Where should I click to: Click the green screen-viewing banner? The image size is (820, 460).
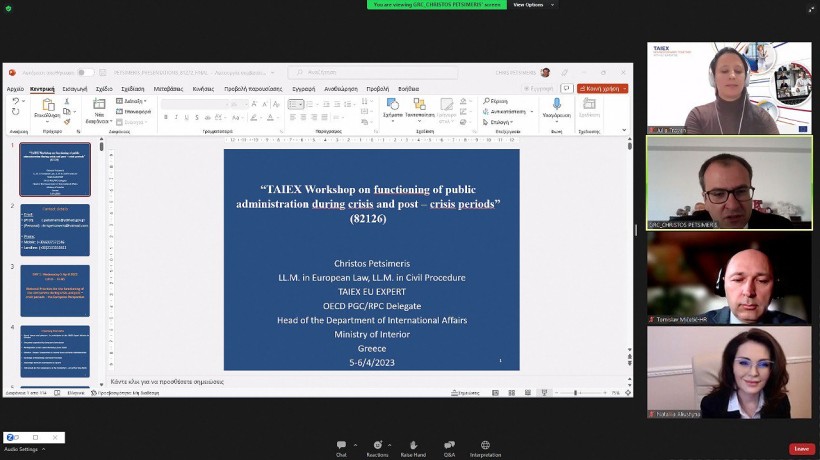437,5
